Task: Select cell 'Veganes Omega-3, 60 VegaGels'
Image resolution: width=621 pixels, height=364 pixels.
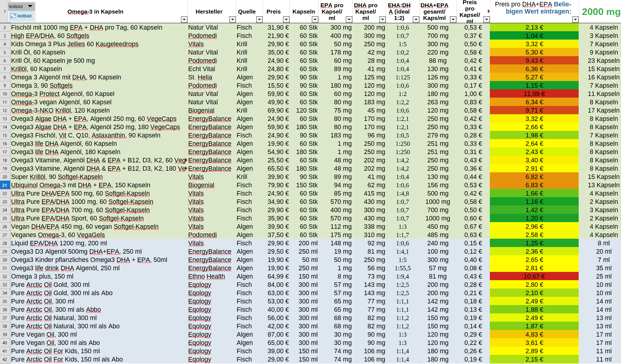Action: tap(99, 235)
